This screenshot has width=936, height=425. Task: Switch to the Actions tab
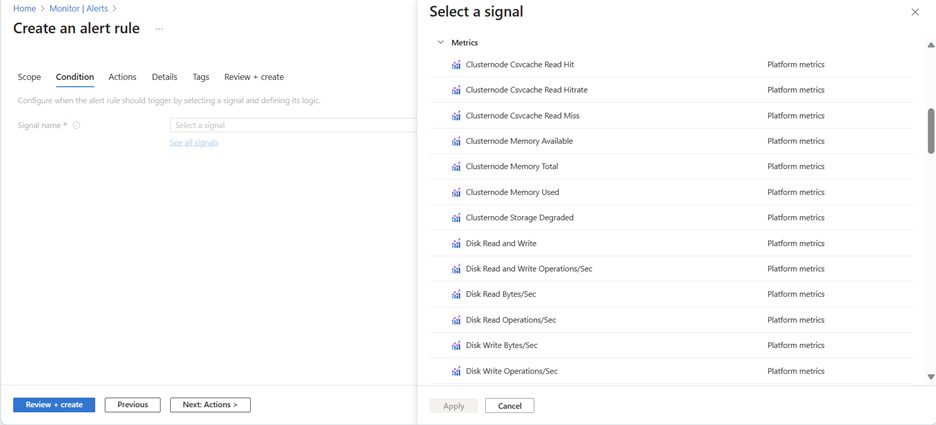pyautogui.click(x=122, y=77)
